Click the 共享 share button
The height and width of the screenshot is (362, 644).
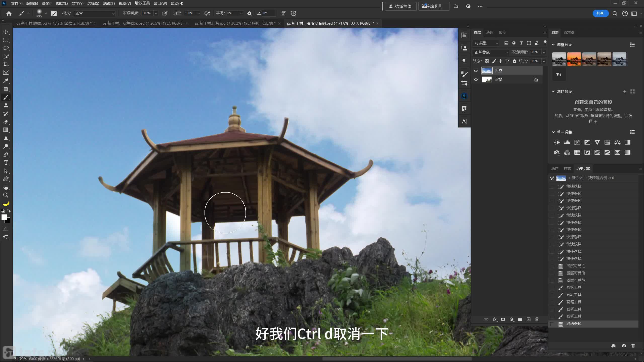coord(600,13)
